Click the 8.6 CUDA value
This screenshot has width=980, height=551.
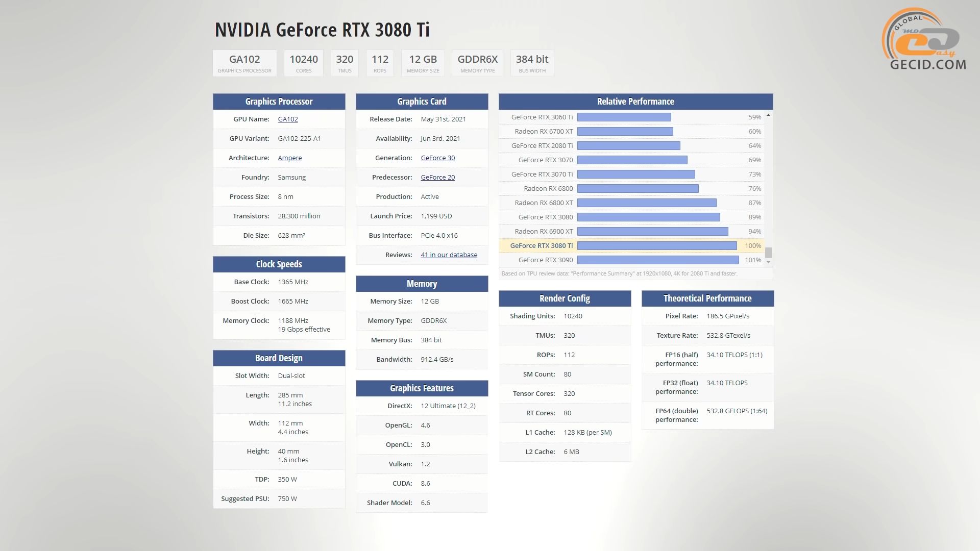click(x=425, y=483)
